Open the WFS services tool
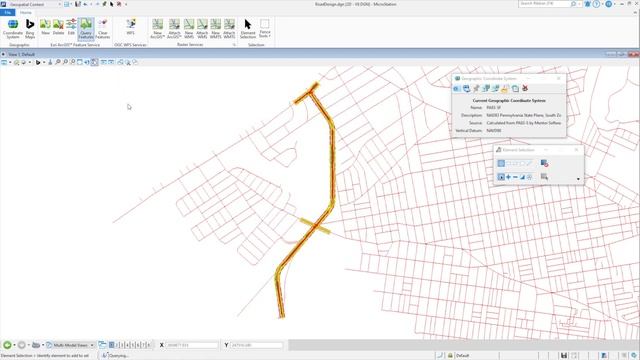 point(131,27)
